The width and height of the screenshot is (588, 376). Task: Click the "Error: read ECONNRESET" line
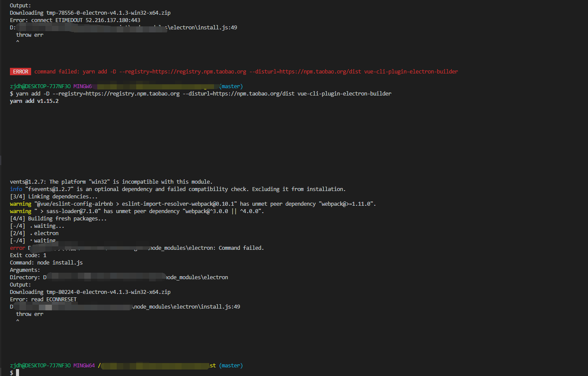pyautogui.click(x=43, y=300)
